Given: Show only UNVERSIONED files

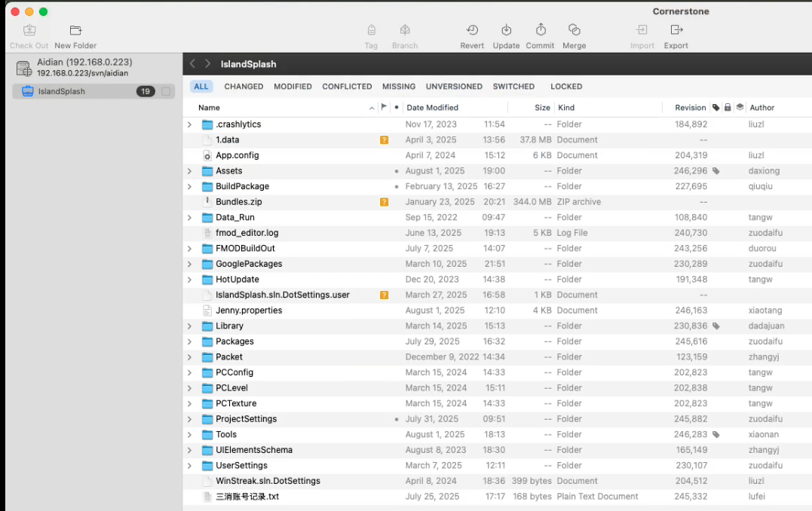Looking at the screenshot, I should (454, 87).
